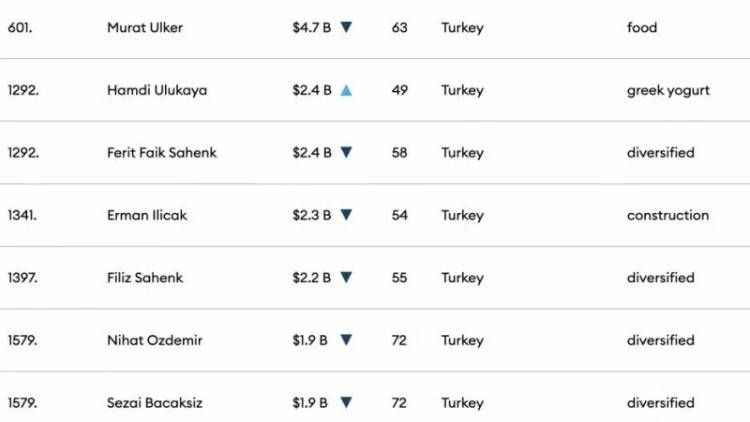
Task: Open Murat Ulker's profile name
Action: pos(144,28)
